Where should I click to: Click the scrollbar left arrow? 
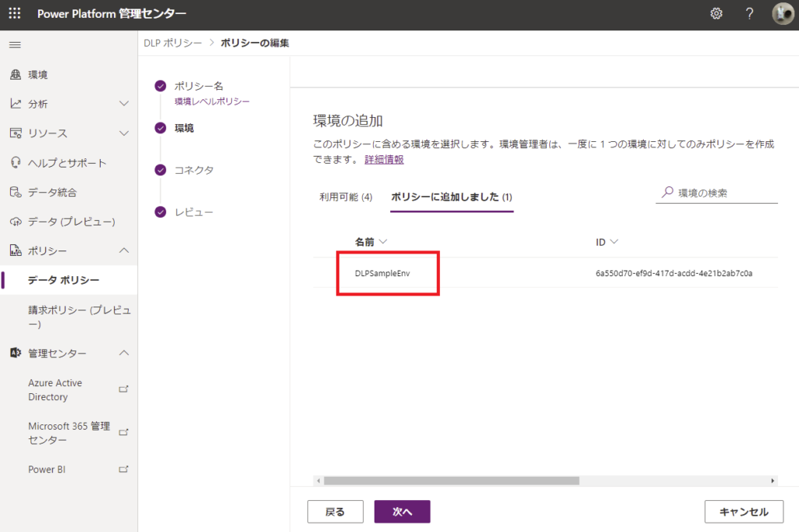pos(318,481)
